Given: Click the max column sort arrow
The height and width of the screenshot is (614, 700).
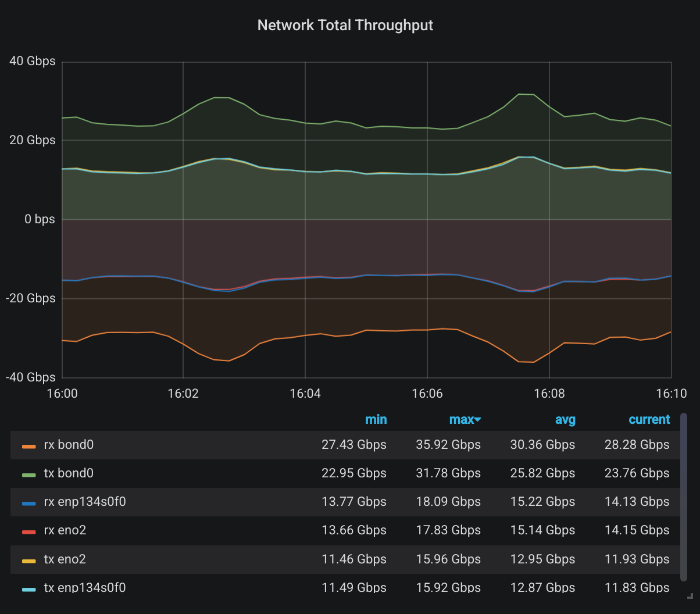Looking at the screenshot, I should point(478,420).
